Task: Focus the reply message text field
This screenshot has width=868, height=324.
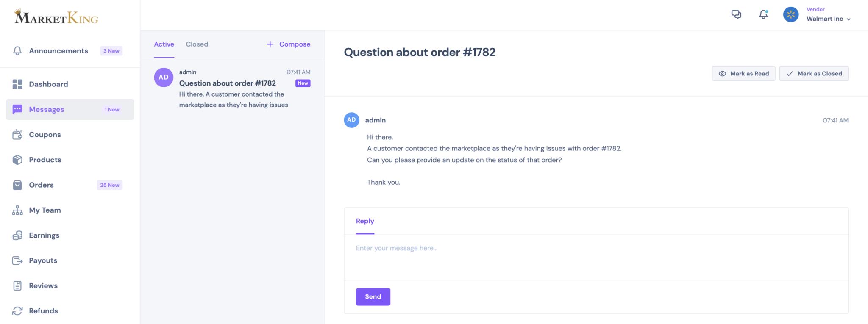Action: coord(596,257)
